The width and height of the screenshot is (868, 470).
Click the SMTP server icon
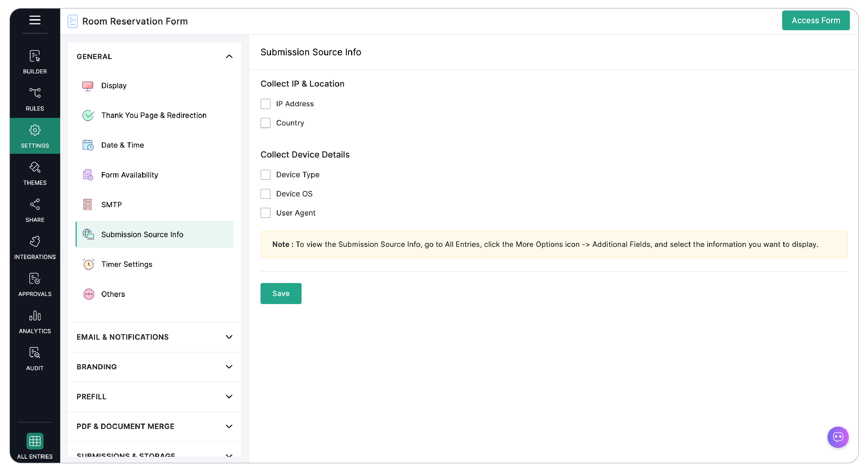[87, 204]
